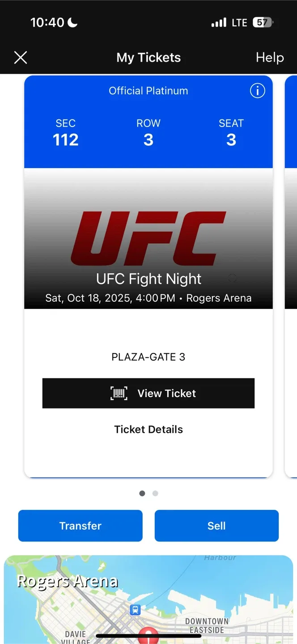Screen dimensions: 297x644
Task: Open the Rogers Arena map preview
Action: tap(148, 599)
